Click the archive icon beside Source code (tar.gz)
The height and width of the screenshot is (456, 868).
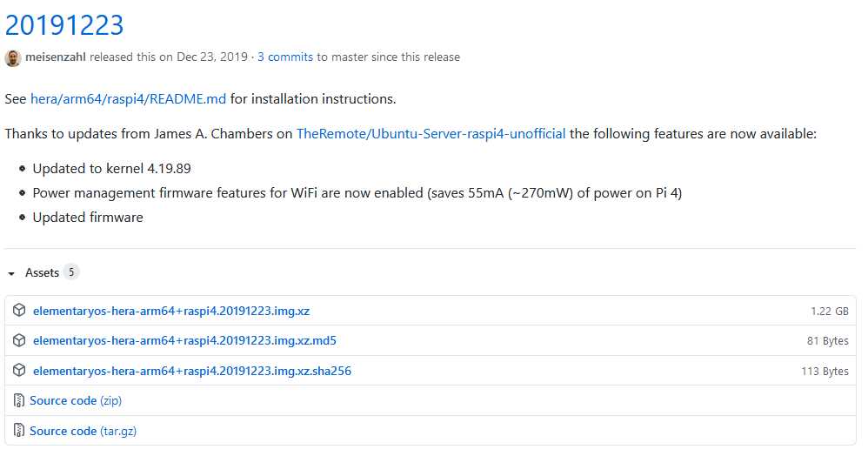tap(19, 430)
